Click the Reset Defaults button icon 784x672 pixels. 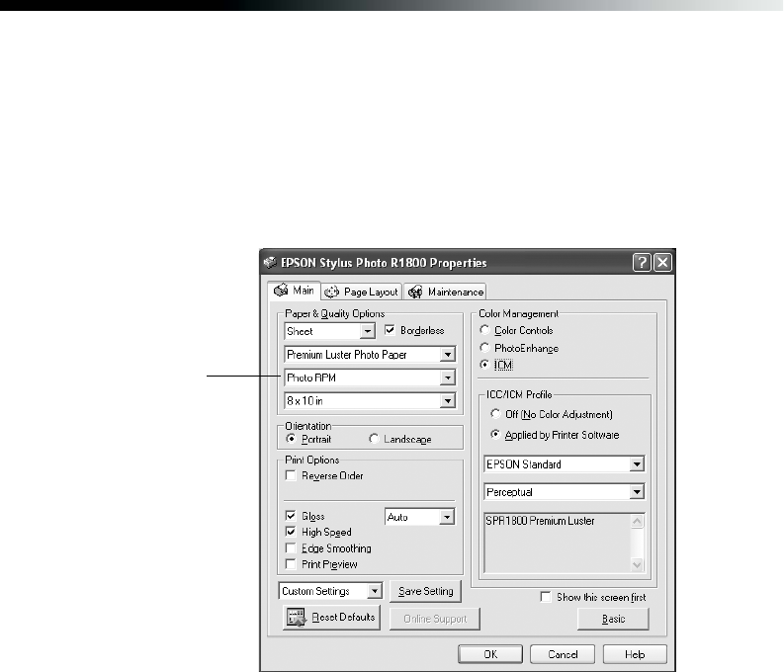pyautogui.click(x=296, y=618)
